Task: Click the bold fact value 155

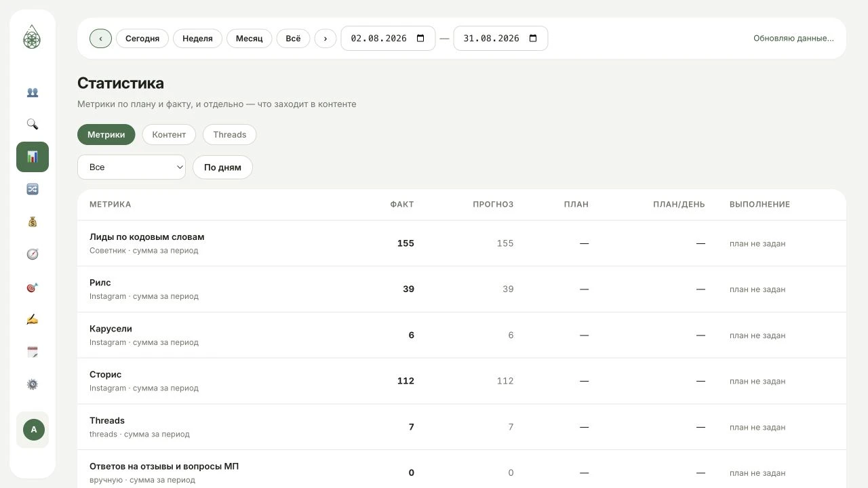Action: [x=406, y=243]
